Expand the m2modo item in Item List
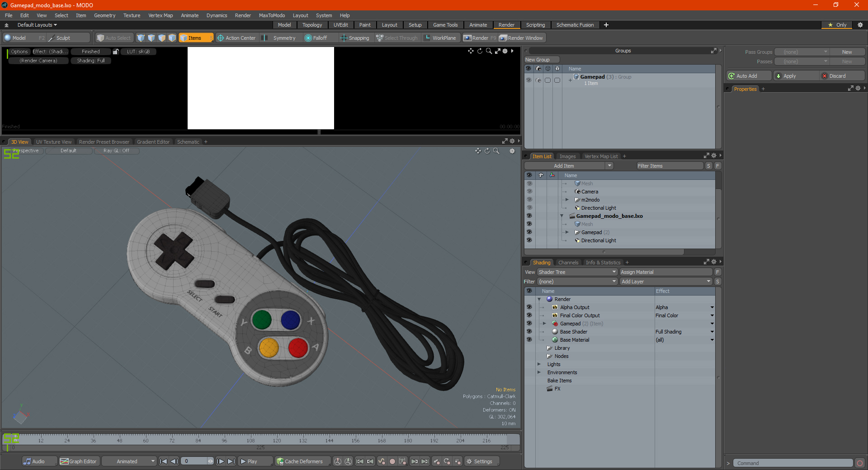 tap(567, 200)
